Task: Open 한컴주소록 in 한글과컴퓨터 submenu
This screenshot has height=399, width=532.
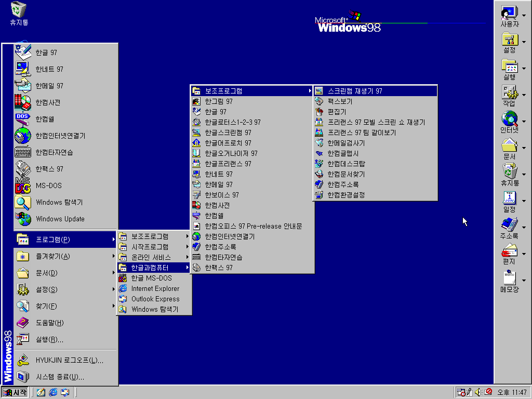Action: [x=252, y=247]
